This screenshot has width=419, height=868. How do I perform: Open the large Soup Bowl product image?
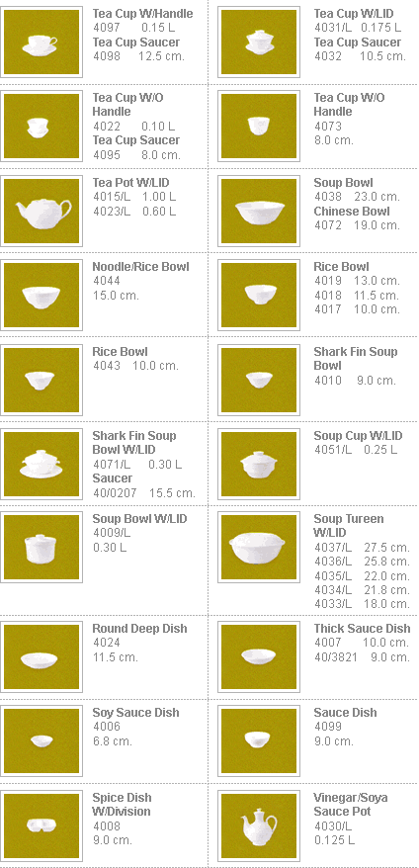[259, 211]
